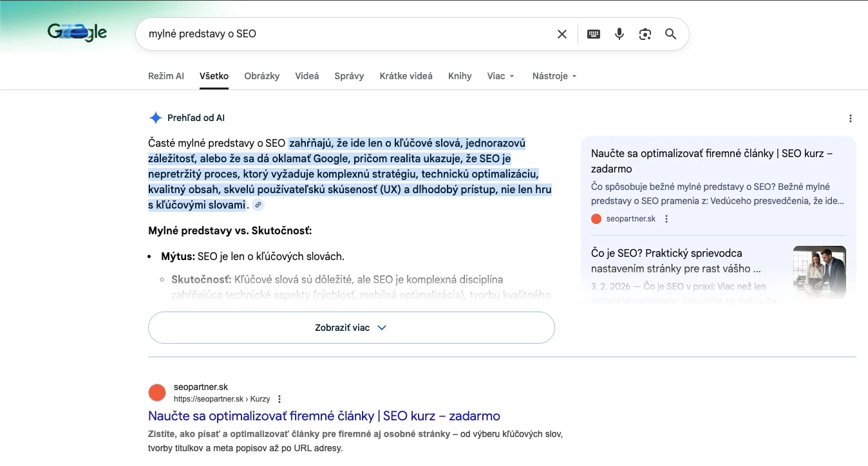This screenshot has height=466, width=868.
Task: Expand overview with Zobraziť viac
Action: 351,328
